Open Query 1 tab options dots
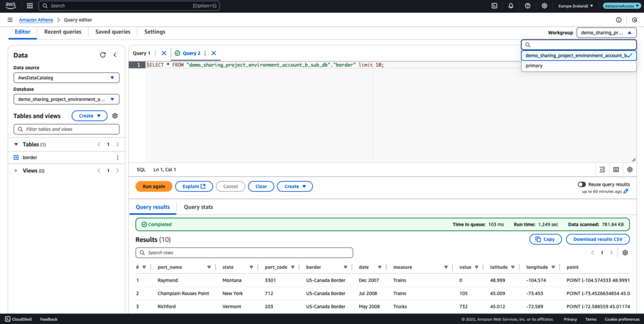 coord(155,53)
